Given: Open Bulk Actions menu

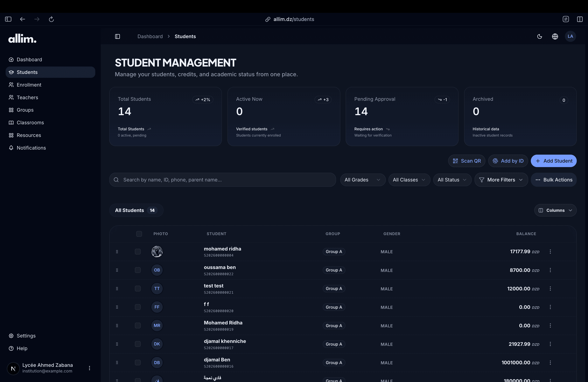Looking at the screenshot, I should (554, 180).
